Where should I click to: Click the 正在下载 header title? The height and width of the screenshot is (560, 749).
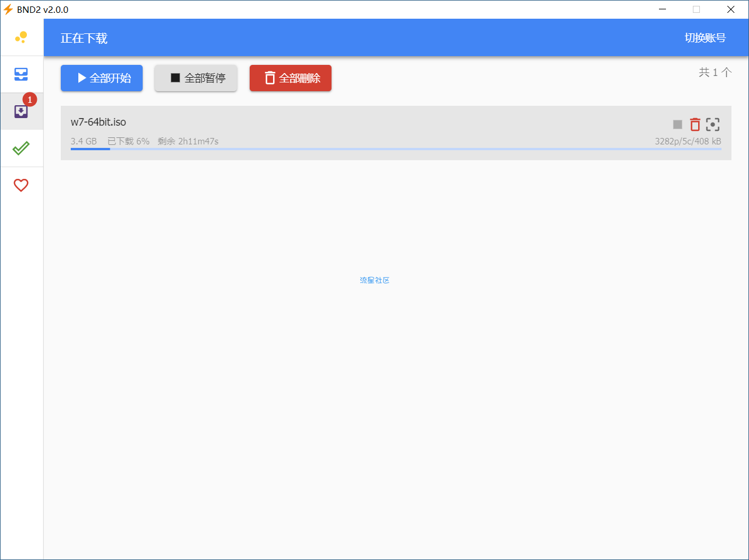pos(84,39)
